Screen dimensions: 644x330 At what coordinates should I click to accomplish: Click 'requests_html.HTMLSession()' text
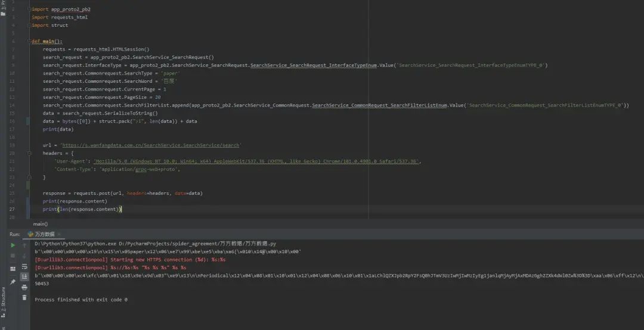[112, 49]
